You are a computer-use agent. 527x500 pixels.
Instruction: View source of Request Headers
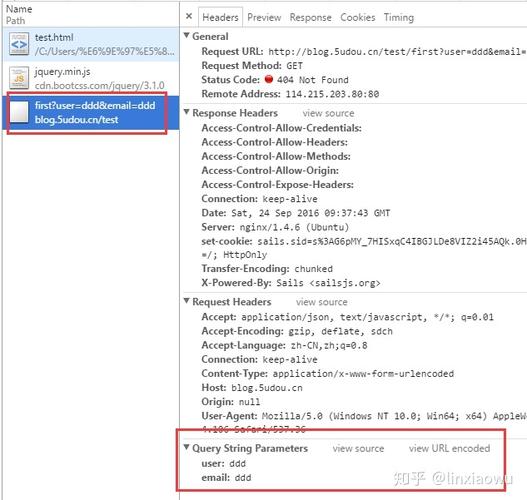322,302
